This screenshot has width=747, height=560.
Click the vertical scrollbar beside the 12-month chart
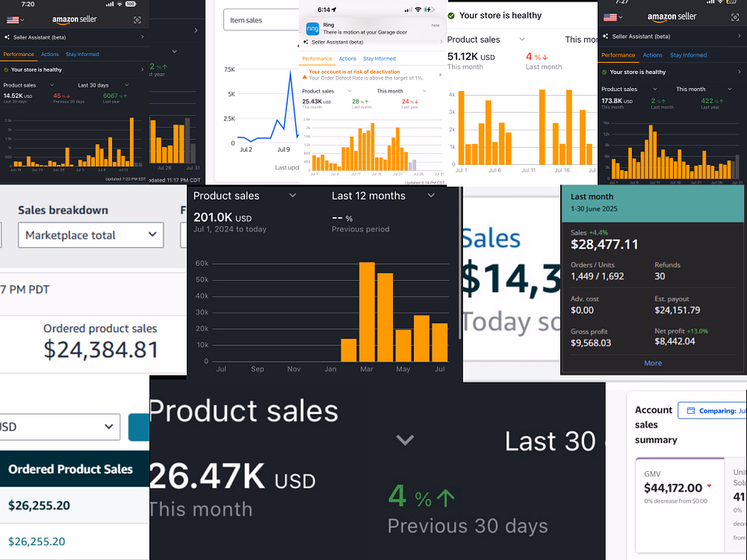pos(460,263)
